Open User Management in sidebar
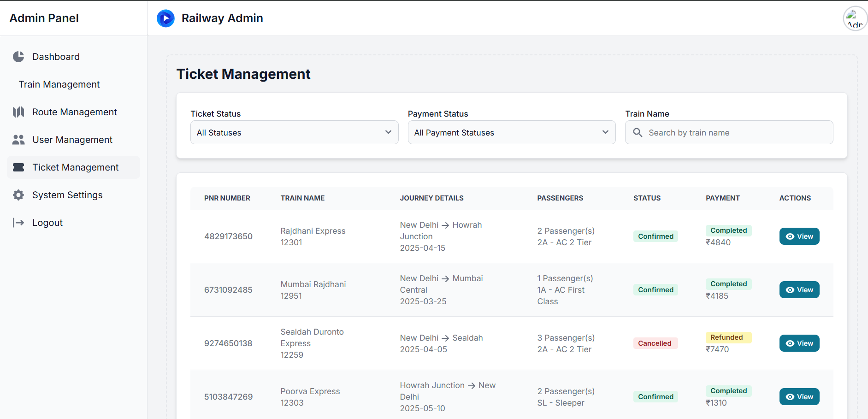The height and width of the screenshot is (419, 868). pos(74,140)
